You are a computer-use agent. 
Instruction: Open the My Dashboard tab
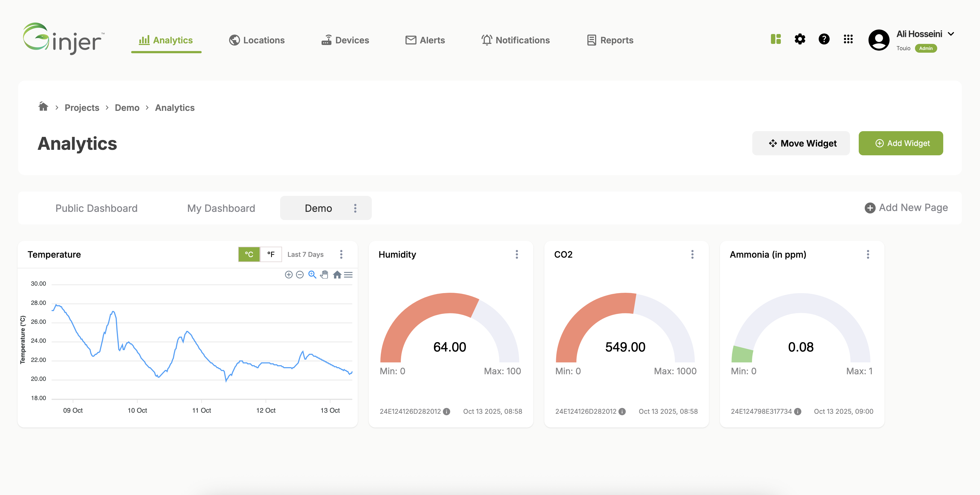coord(221,208)
